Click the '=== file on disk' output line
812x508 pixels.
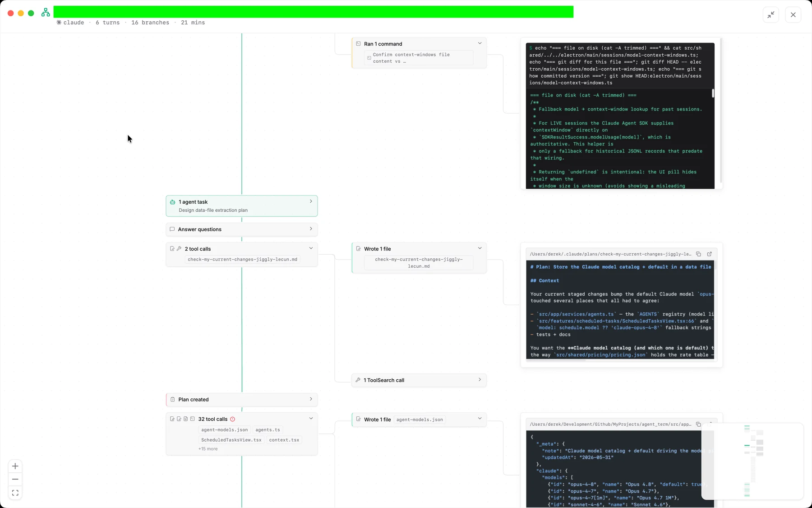[583, 95]
